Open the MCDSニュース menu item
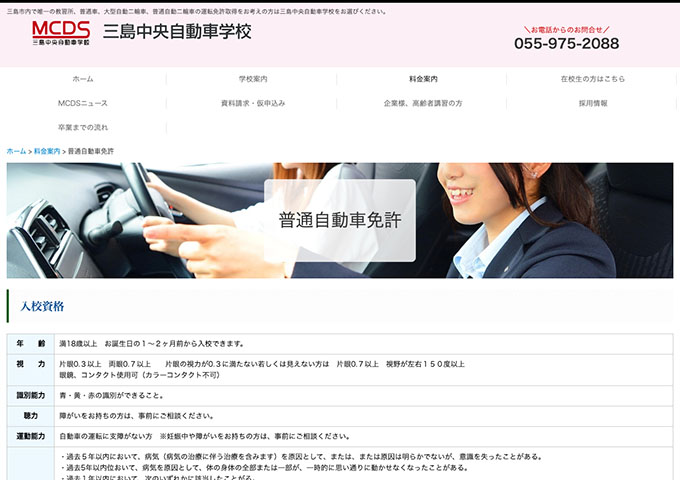The image size is (680, 480). tap(83, 103)
